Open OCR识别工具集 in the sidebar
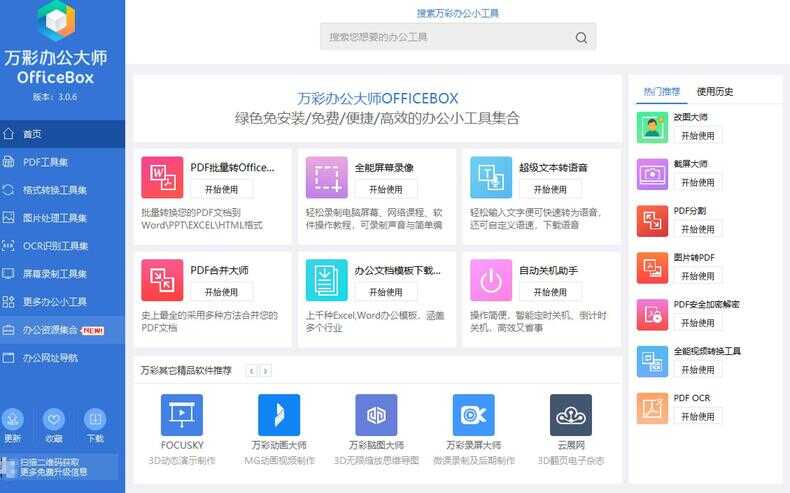This screenshot has width=790, height=493. point(62,246)
